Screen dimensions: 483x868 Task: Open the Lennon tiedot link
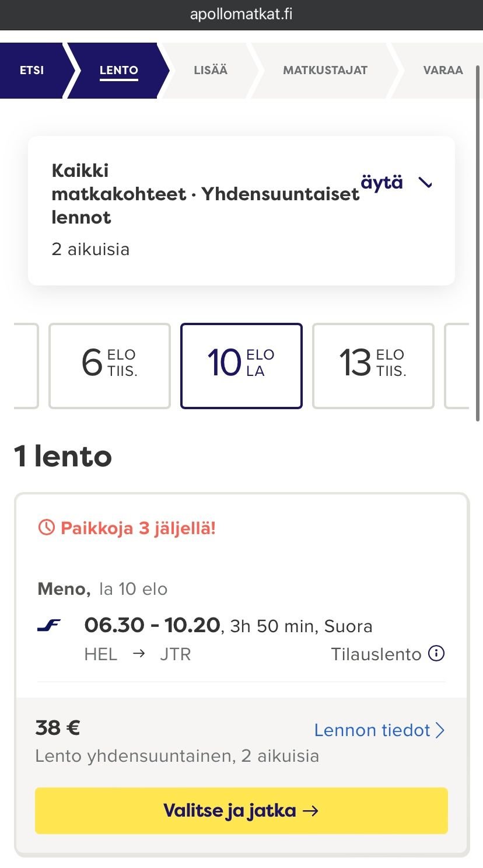(x=372, y=730)
